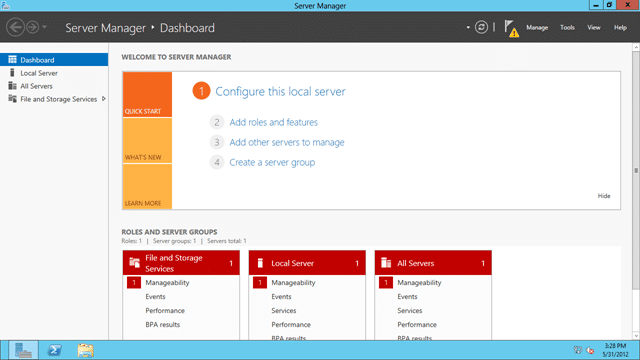Click Add other servers to manage
The height and width of the screenshot is (360, 640).
(x=287, y=142)
